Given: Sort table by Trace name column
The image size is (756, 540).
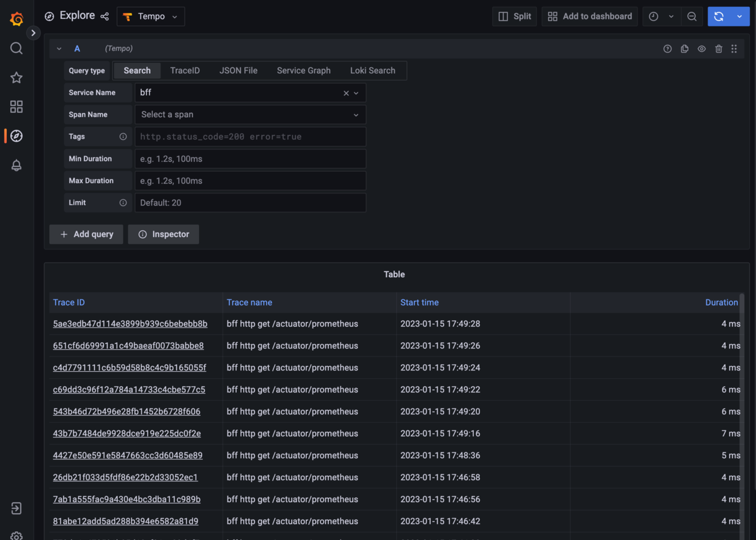Looking at the screenshot, I should (x=249, y=302).
